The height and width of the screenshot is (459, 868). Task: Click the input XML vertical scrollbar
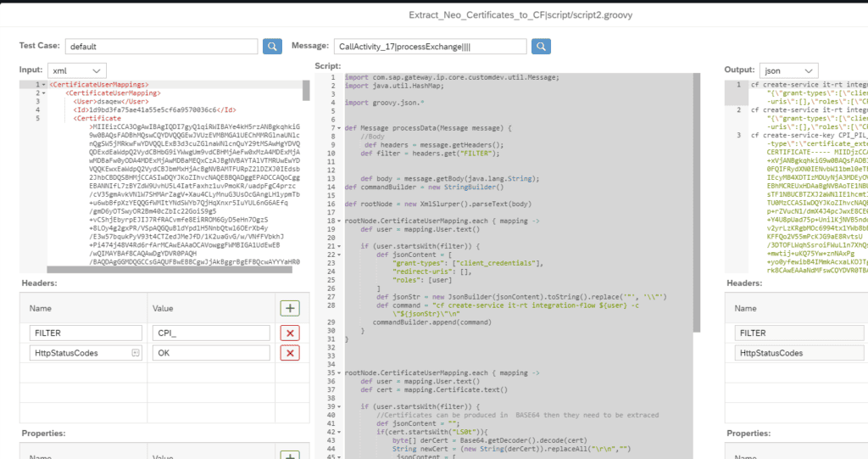pyautogui.click(x=306, y=91)
